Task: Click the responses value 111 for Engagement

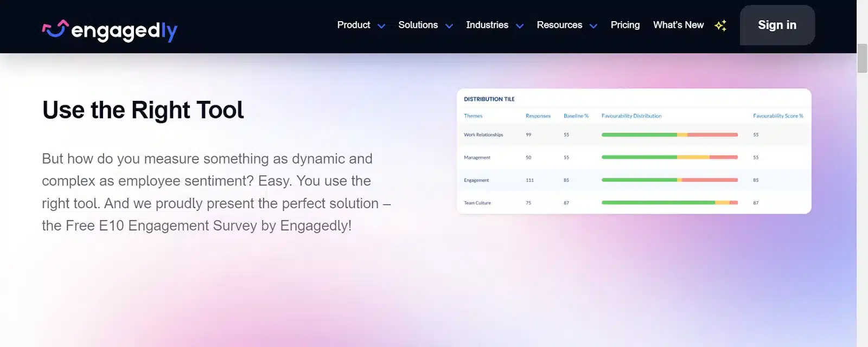Action: pos(530,181)
